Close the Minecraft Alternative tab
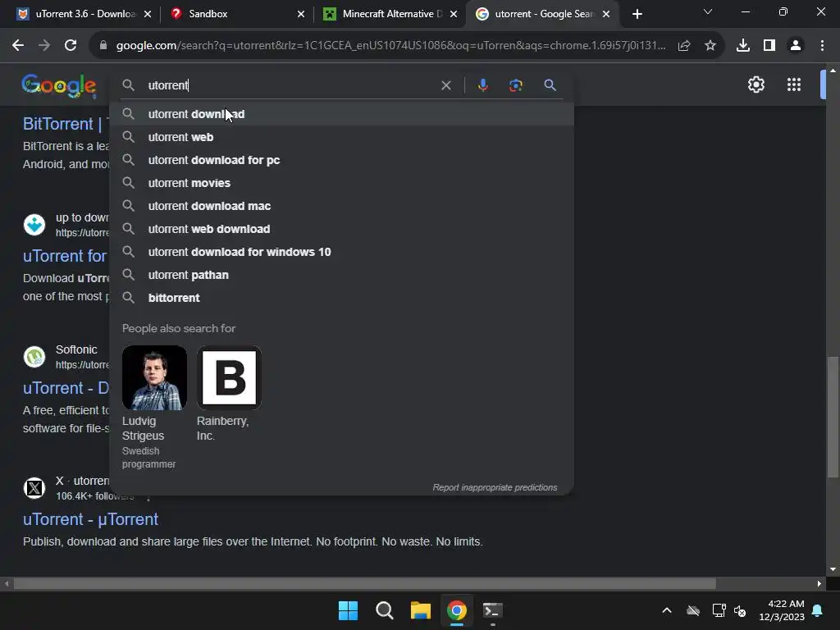Viewport: 840px width, 630px height. tap(454, 15)
